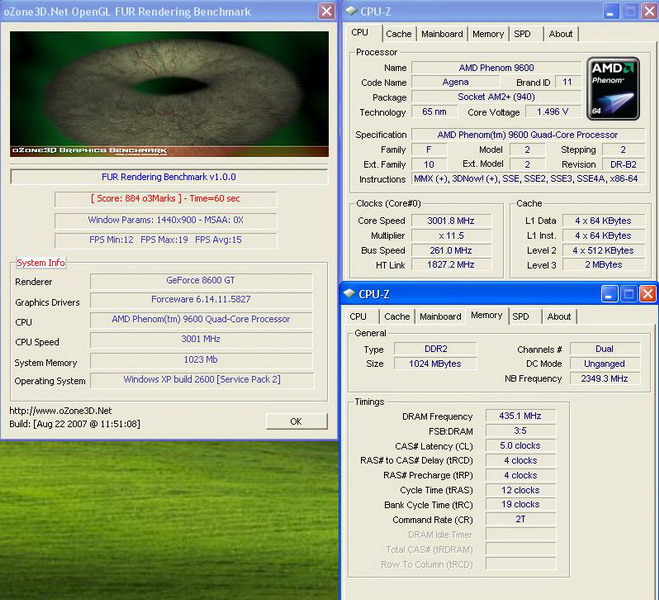Open the Mainboard tab in top CPU-Z
Screen dimensions: 659x600
tap(442, 34)
